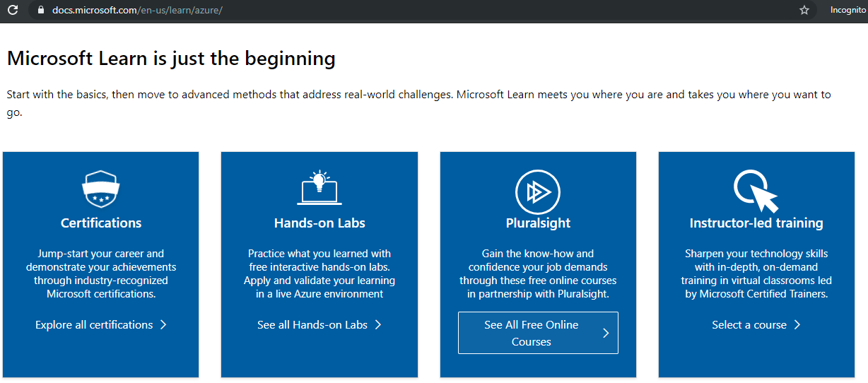The width and height of the screenshot is (868, 383).
Task: Click the Hands-on Labs laptop lightbulb icon
Action: click(x=319, y=188)
